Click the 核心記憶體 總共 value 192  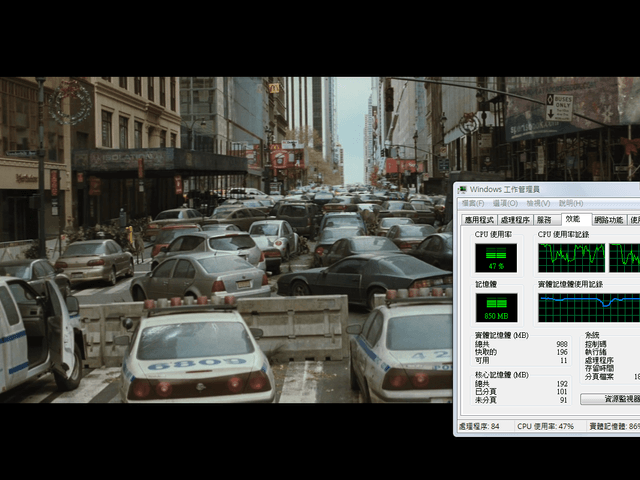point(562,384)
